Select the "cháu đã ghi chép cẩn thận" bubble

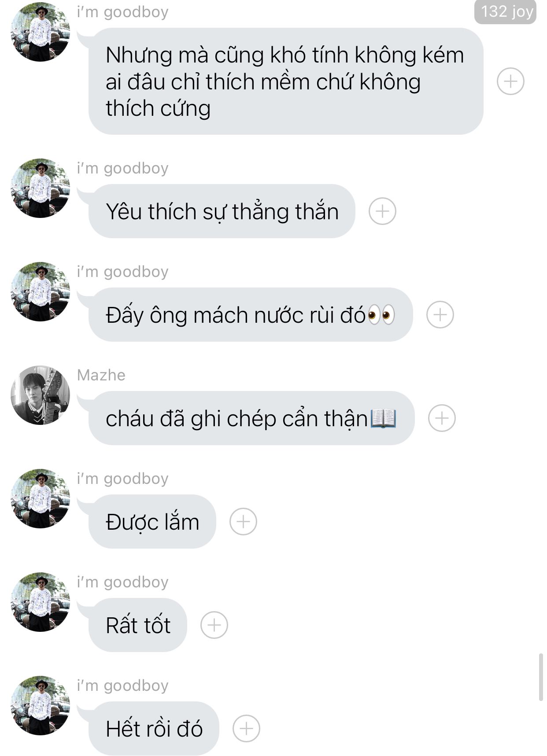pos(251,418)
